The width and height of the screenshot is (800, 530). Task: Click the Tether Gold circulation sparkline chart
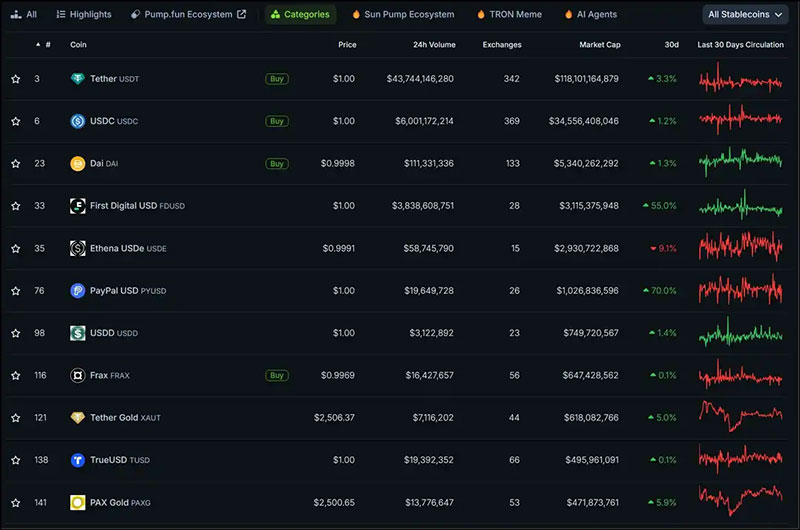coord(741,417)
